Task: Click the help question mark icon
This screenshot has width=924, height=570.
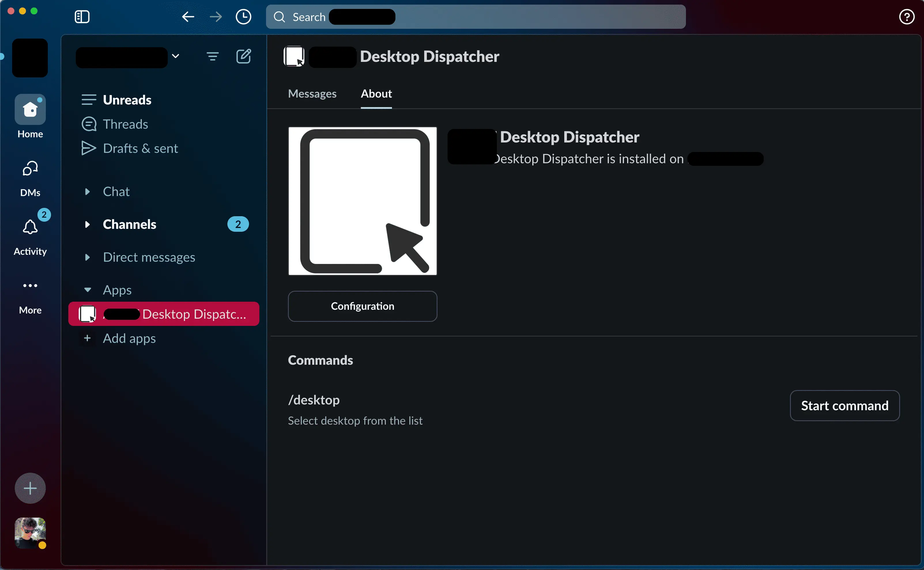Action: (906, 17)
